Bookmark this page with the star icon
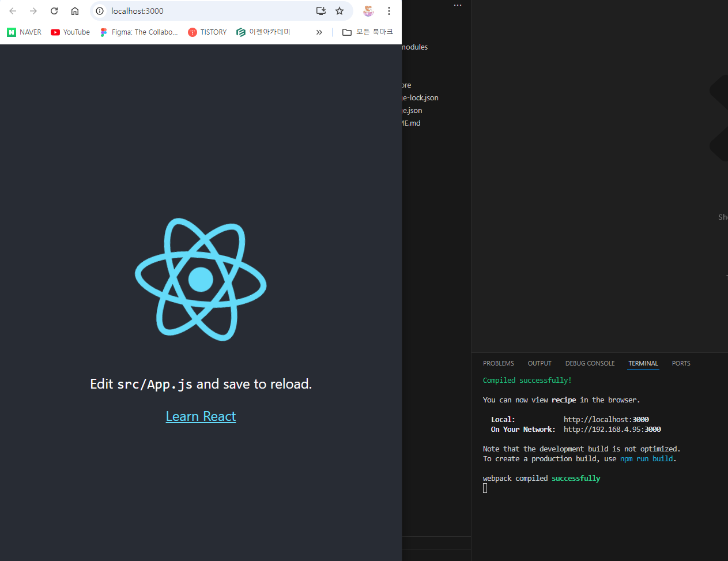Viewport: 728px width, 561px height. point(340,11)
